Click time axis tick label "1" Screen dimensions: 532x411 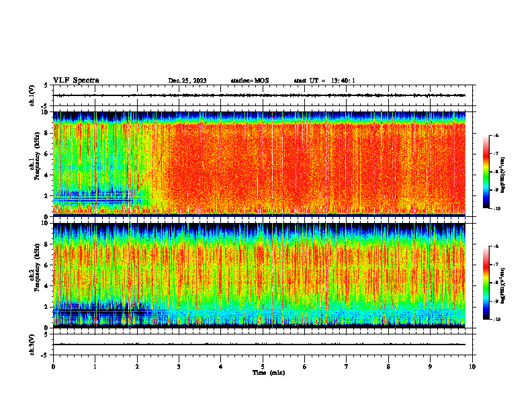(95, 367)
